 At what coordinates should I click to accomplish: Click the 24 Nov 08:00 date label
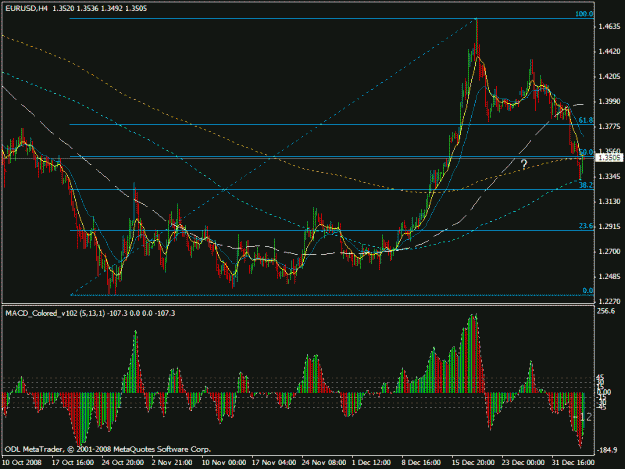[x=324, y=463]
